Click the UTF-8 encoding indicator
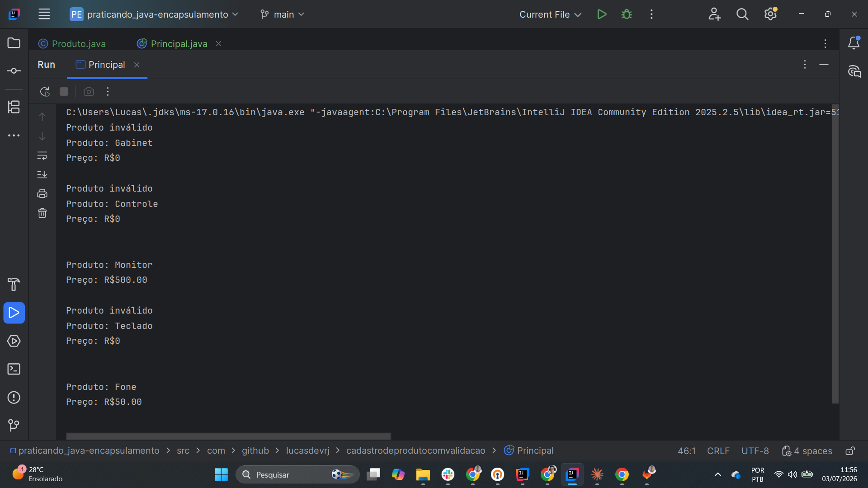The width and height of the screenshot is (868, 488). [755, 451]
